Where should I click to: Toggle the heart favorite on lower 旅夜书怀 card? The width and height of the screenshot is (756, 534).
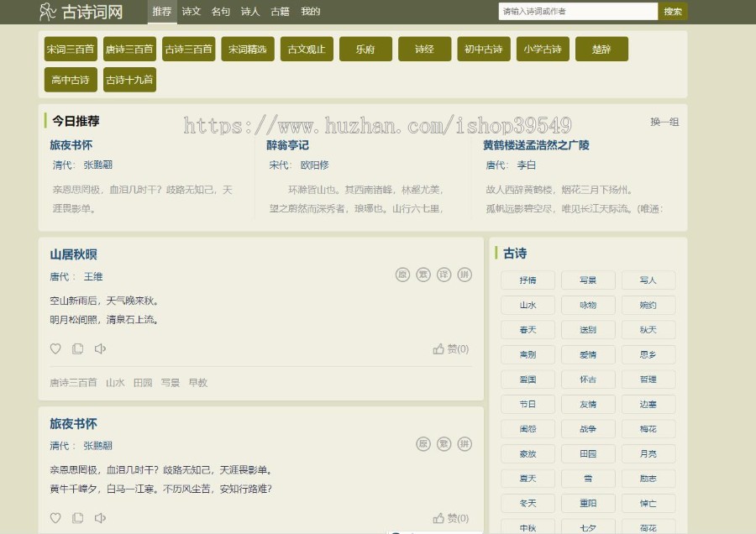(x=55, y=518)
